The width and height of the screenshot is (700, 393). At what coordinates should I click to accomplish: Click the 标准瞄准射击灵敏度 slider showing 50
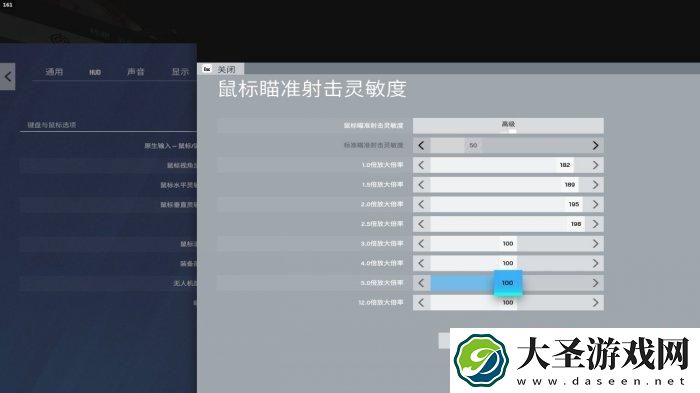(x=508, y=145)
